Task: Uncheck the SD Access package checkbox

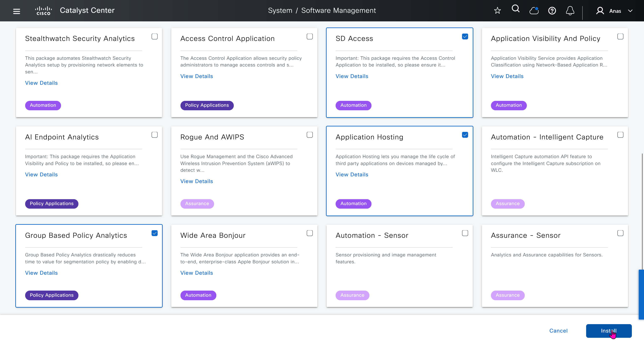Action: point(465,36)
